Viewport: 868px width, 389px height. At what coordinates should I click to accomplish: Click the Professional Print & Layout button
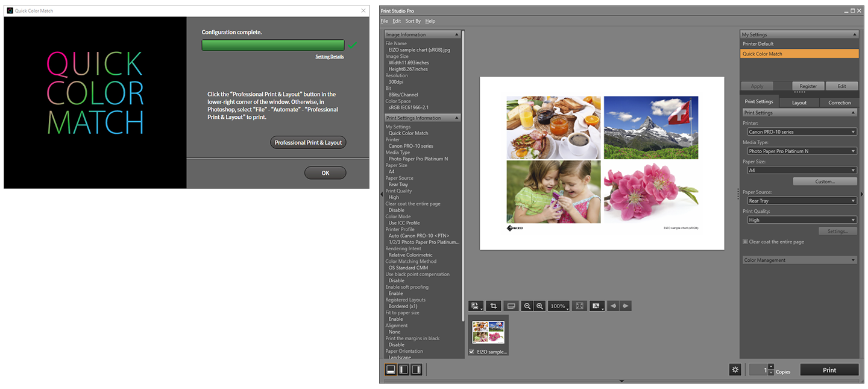(x=308, y=142)
